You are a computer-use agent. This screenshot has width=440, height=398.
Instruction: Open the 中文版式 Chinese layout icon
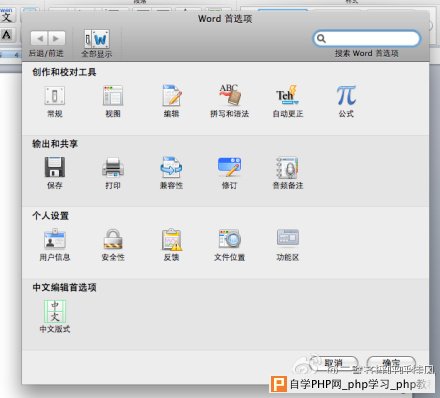coord(55,311)
